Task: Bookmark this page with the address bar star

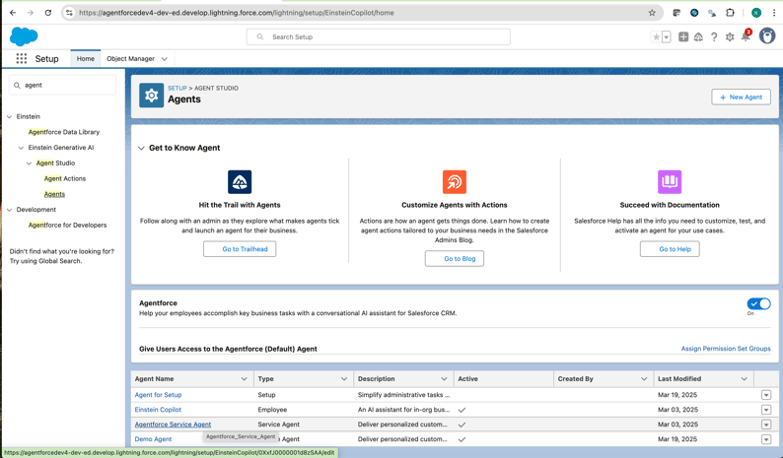Action: point(652,13)
